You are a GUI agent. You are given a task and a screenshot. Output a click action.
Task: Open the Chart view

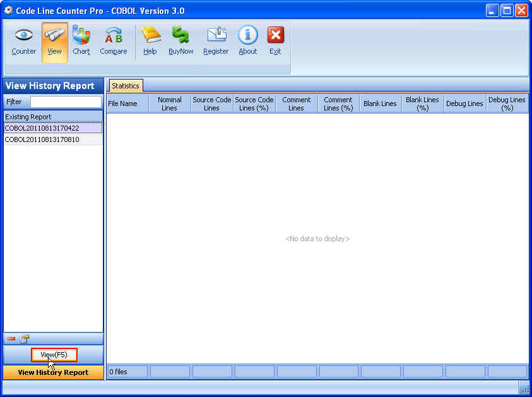click(81, 41)
